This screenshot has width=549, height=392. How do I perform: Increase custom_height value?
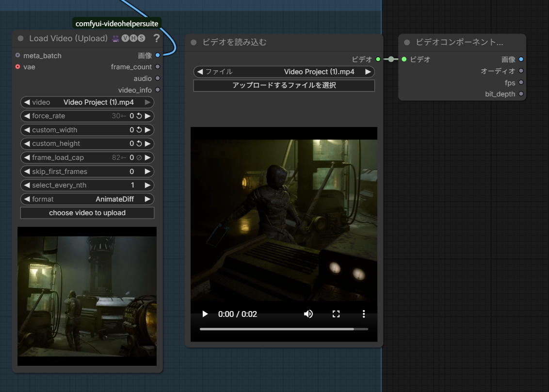pyautogui.click(x=148, y=143)
